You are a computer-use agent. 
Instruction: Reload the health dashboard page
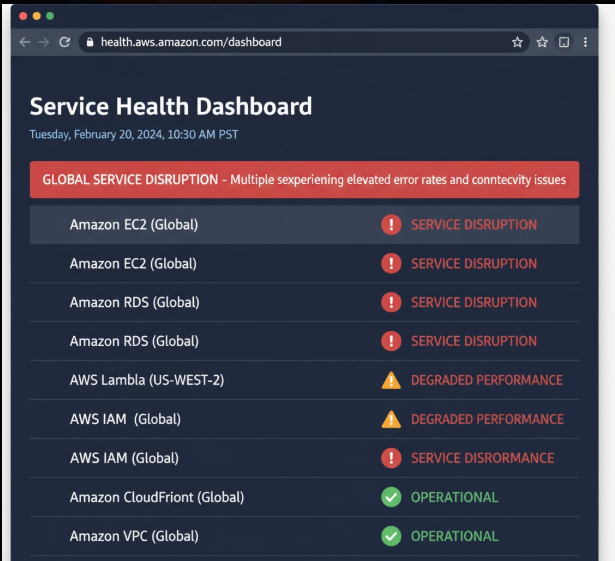(x=65, y=42)
